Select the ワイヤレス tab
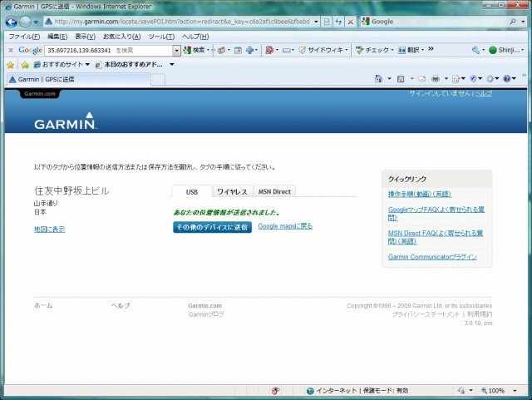The width and height of the screenshot is (532, 400). coord(232,191)
